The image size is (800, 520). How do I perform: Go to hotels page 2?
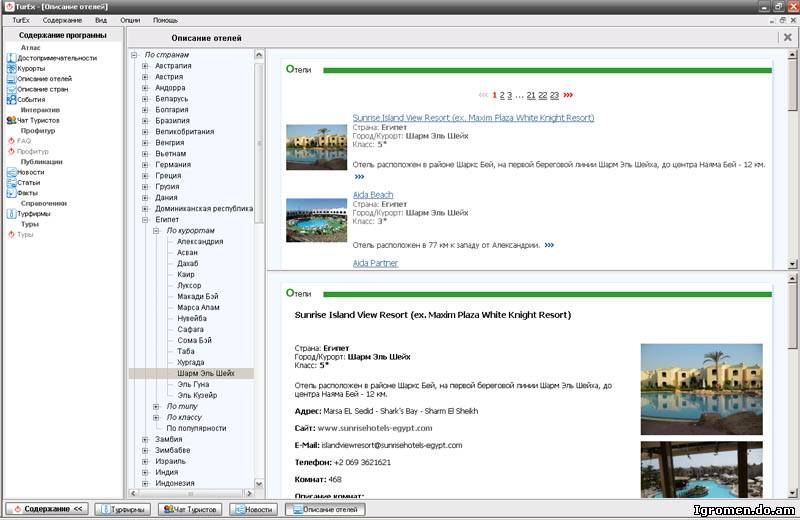pos(502,95)
